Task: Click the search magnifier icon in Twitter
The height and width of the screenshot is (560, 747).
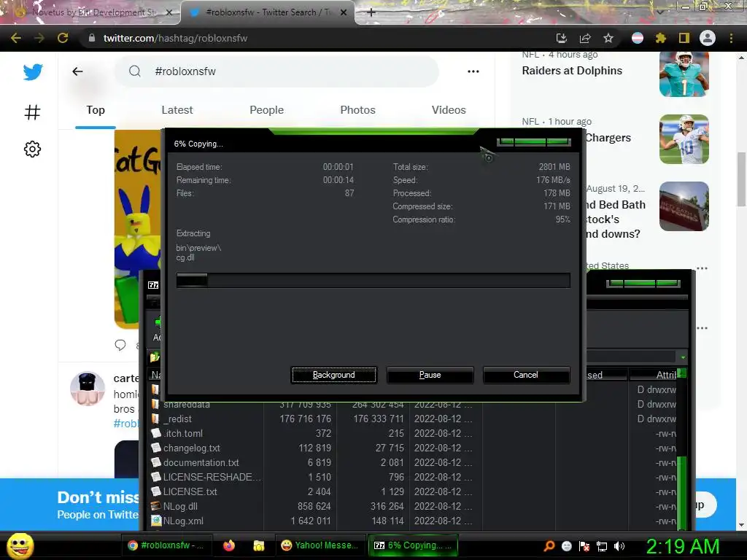Action: [135, 71]
